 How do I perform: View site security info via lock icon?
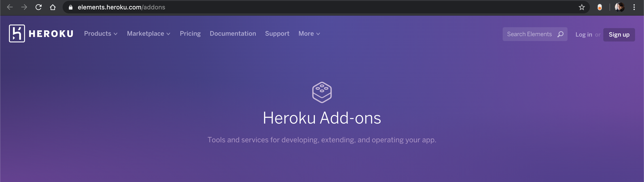click(71, 7)
